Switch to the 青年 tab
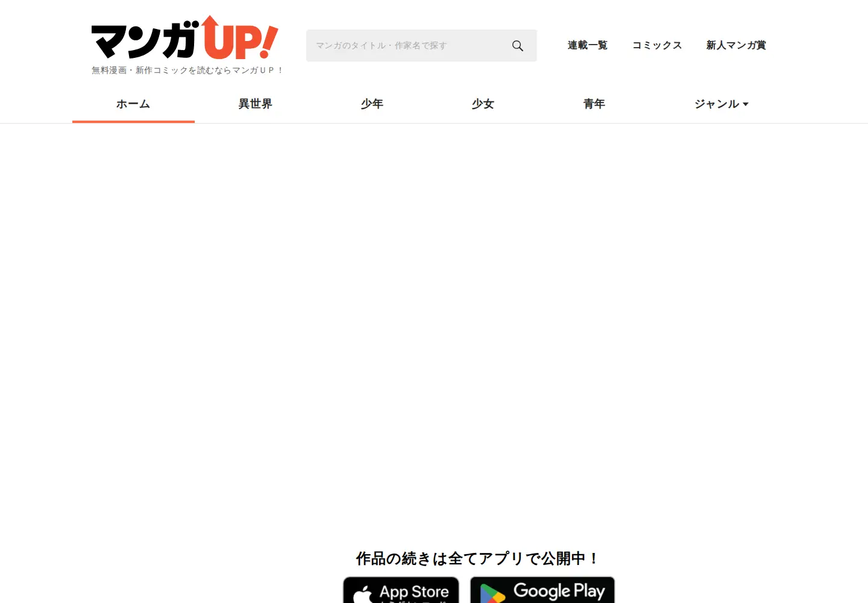 point(594,104)
